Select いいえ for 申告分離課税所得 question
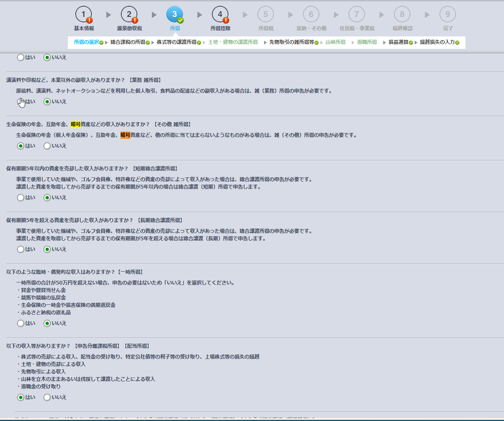 pos(47,397)
